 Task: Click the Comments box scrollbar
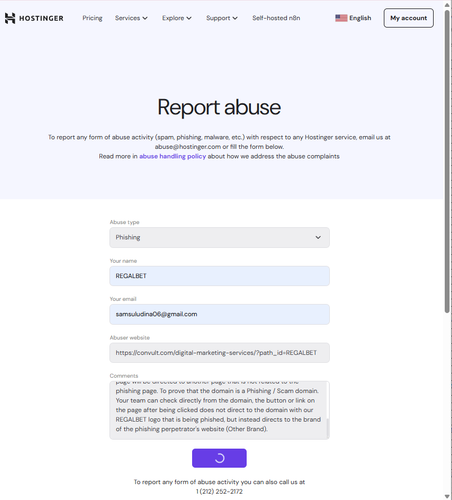[328, 428]
